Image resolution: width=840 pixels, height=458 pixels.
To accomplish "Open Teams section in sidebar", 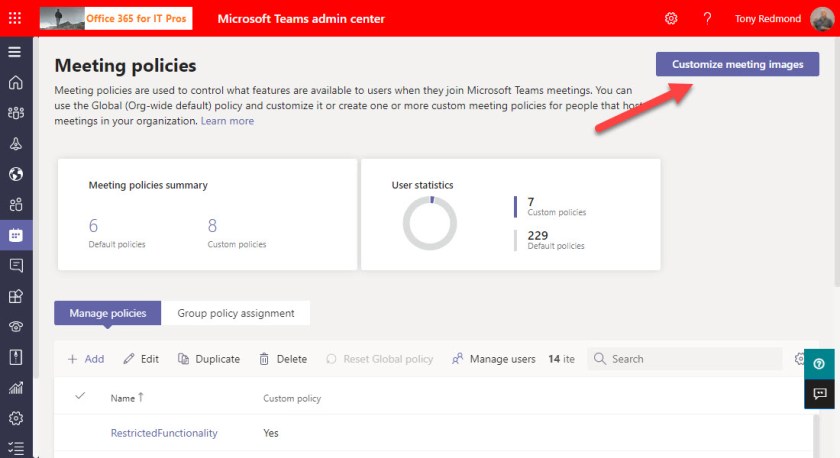I will (x=16, y=113).
